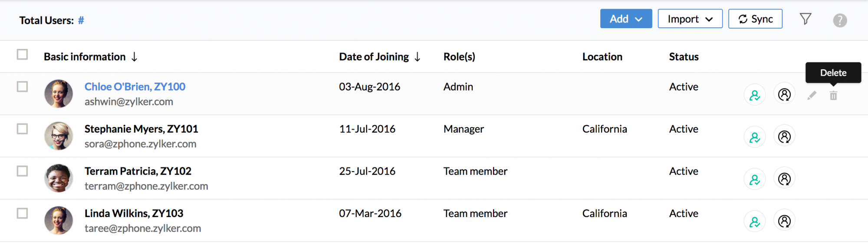This screenshot has width=868, height=243.
Task: Open Chloe O'Brien, ZY100 profile link
Action: click(x=135, y=87)
